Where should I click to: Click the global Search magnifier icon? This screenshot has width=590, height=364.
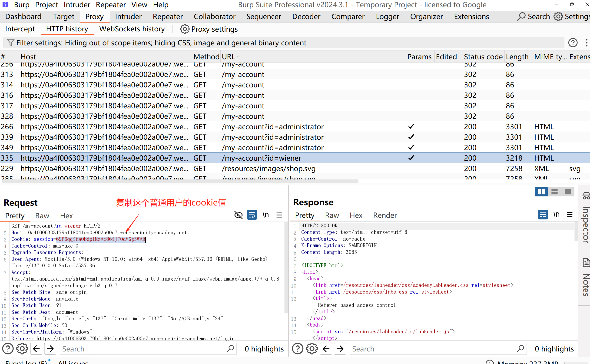click(521, 16)
